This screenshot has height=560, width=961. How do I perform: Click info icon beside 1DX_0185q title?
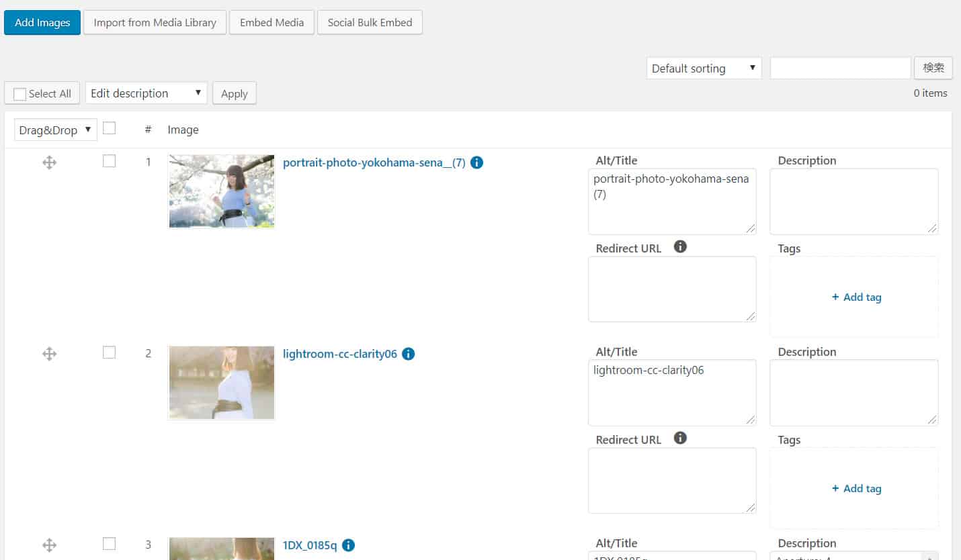[x=348, y=545]
